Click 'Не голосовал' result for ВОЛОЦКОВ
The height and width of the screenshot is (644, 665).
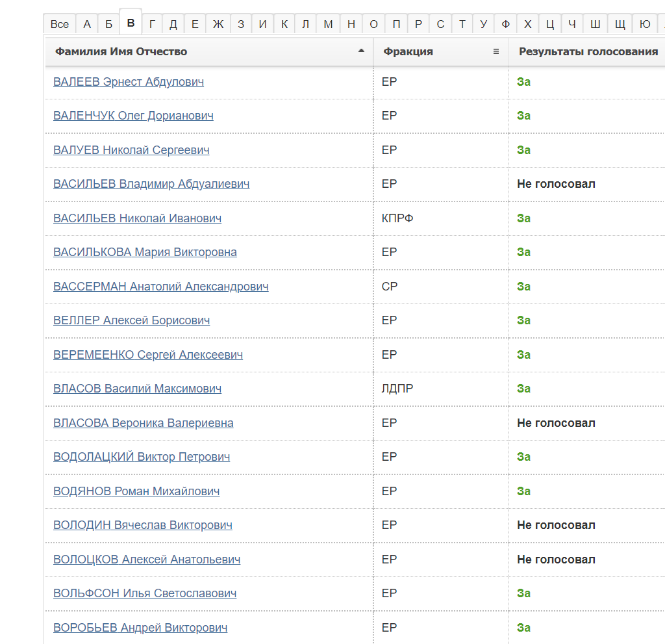(x=556, y=560)
